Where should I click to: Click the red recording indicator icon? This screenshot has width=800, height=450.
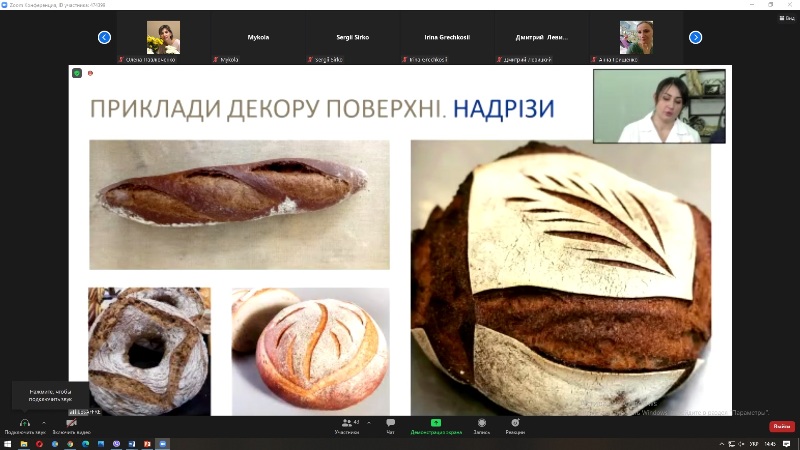pos(90,73)
